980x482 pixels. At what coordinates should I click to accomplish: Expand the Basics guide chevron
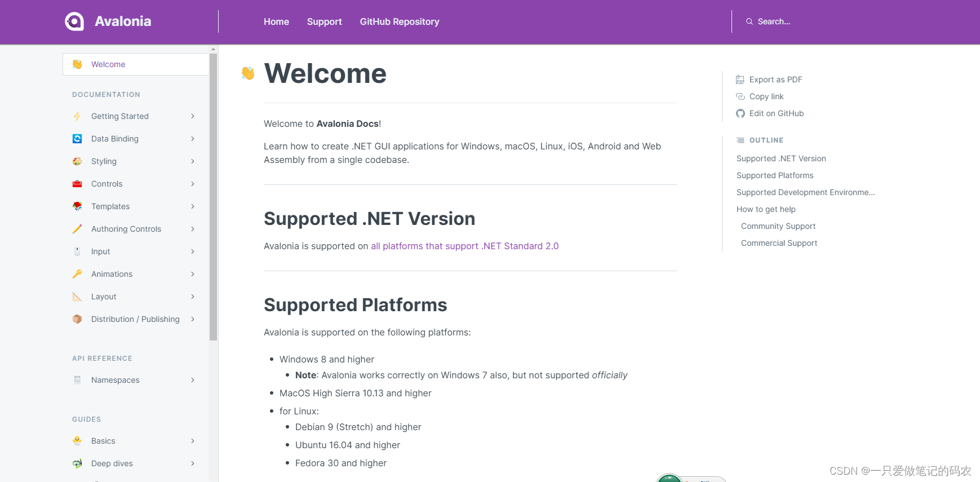click(193, 441)
